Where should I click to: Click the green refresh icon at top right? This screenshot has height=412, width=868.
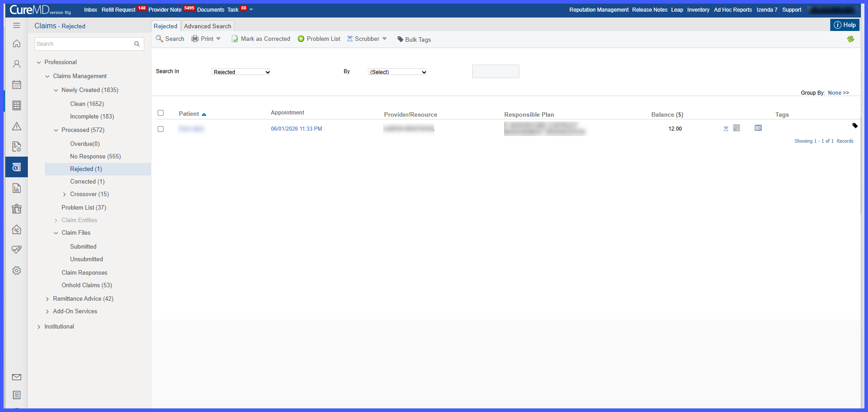tap(850, 39)
